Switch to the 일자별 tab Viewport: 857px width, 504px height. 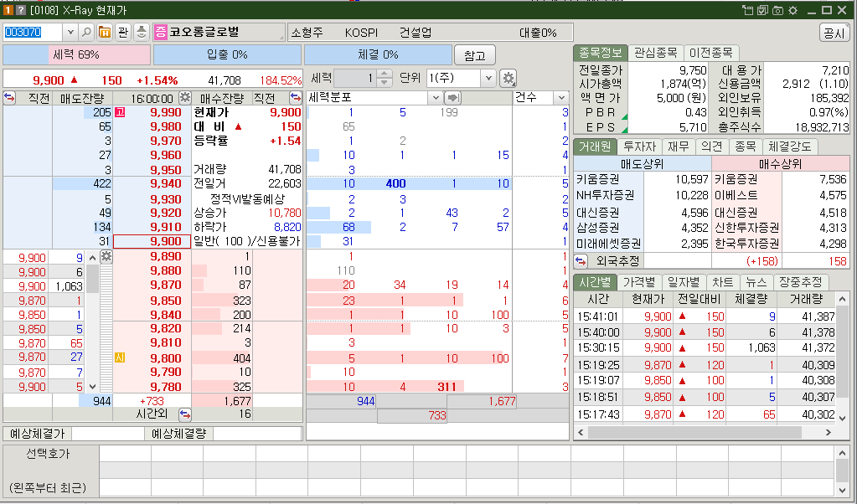click(684, 282)
